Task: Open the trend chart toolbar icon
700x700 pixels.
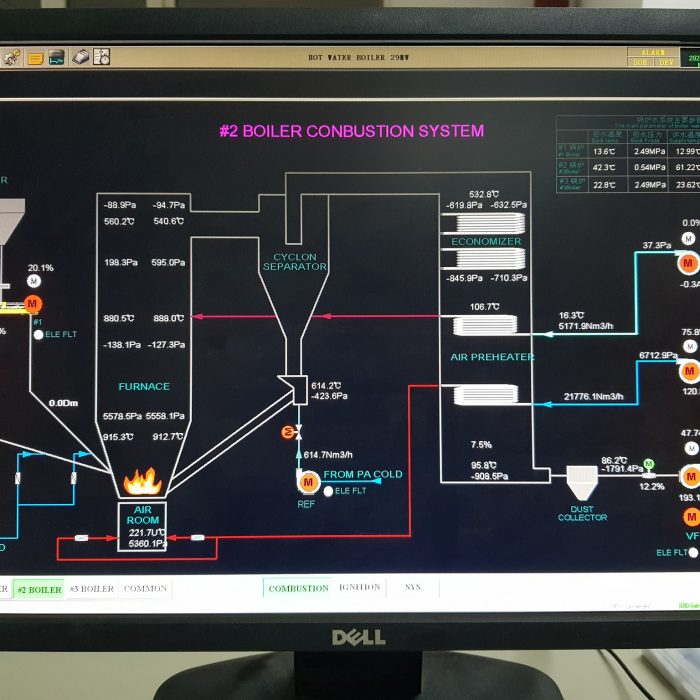Action: [x=57, y=58]
